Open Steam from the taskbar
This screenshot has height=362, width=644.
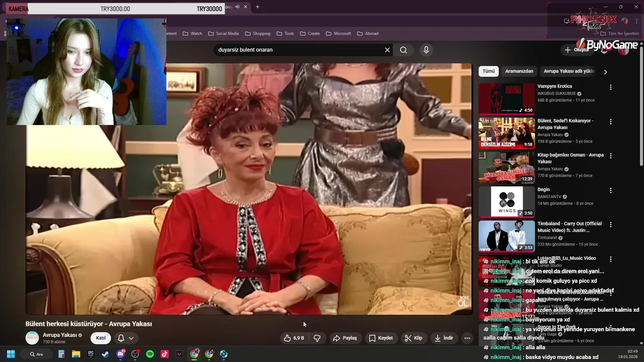(x=105, y=354)
